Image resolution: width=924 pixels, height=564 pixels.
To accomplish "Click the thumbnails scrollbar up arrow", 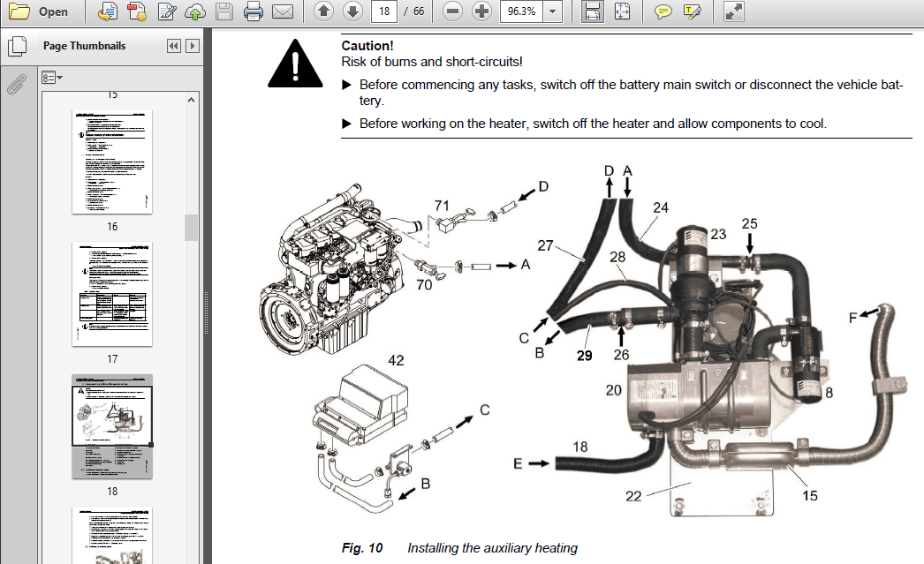I will [x=191, y=100].
